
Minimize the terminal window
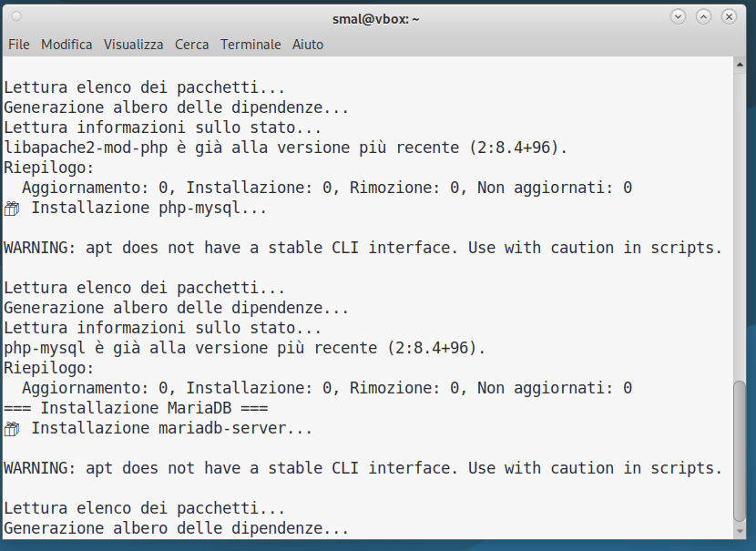click(678, 17)
